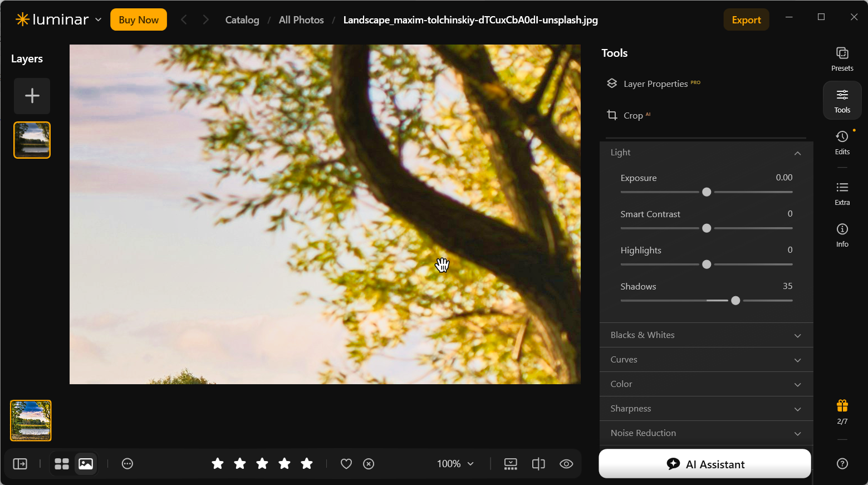Select the Crop tool

pos(628,115)
